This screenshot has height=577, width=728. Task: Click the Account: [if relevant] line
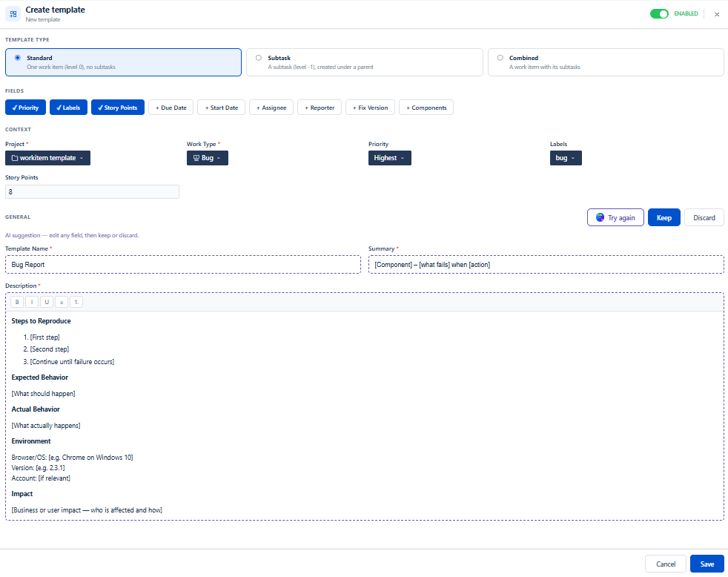pyautogui.click(x=41, y=478)
